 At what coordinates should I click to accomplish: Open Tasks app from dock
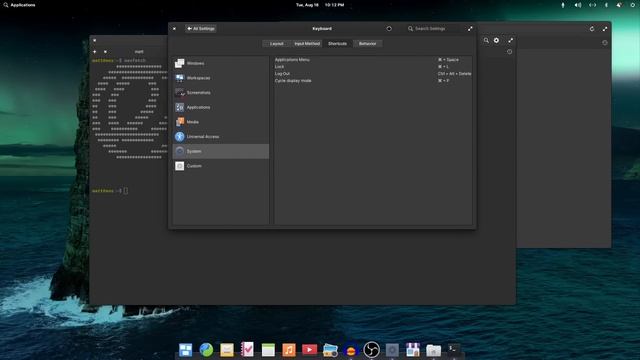[x=247, y=350]
